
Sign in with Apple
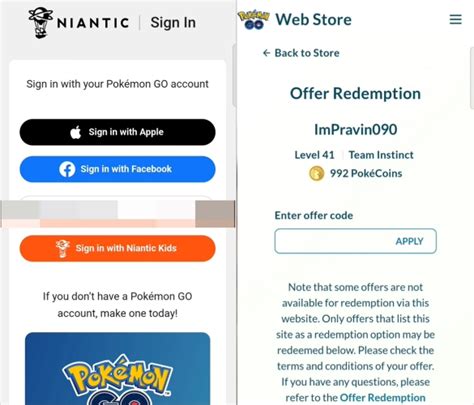tap(117, 132)
